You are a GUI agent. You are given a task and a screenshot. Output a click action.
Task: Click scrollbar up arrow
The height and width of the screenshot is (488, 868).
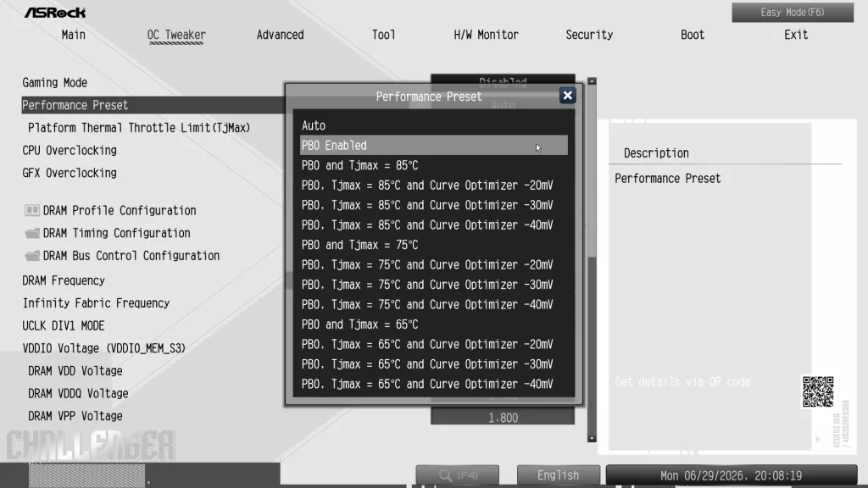pos(592,81)
